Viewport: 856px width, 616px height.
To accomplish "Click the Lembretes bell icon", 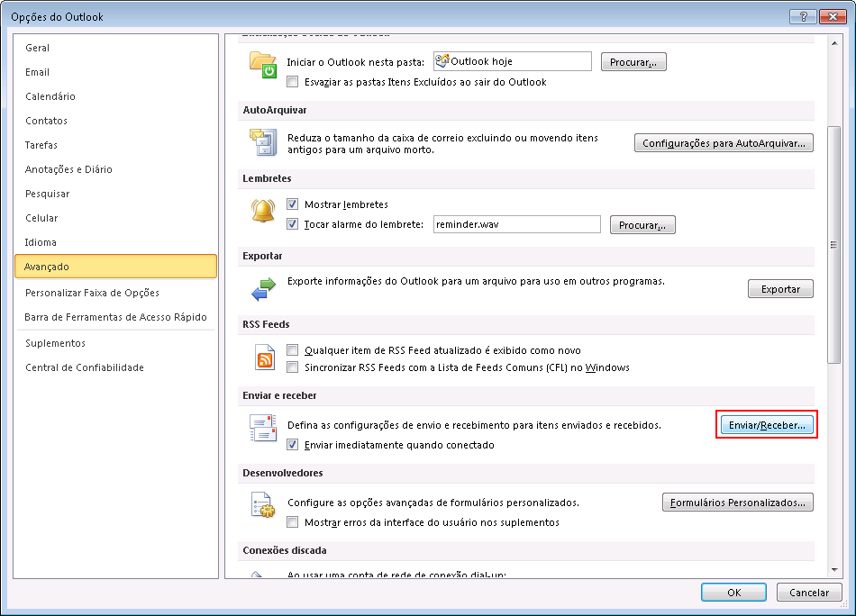I will click(x=263, y=211).
